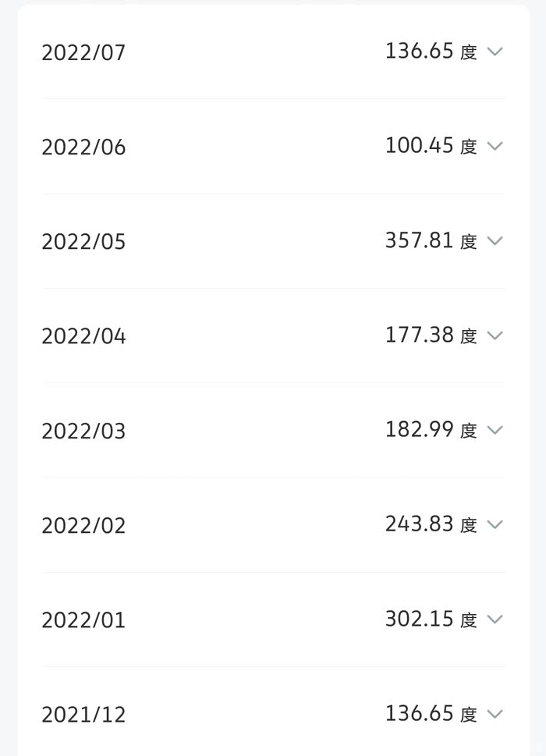Tap the 2022/05 date label
This screenshot has width=546, height=756.
pyautogui.click(x=83, y=242)
